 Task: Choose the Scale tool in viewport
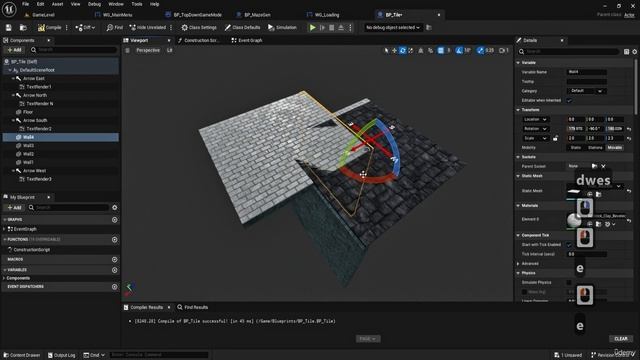411,50
